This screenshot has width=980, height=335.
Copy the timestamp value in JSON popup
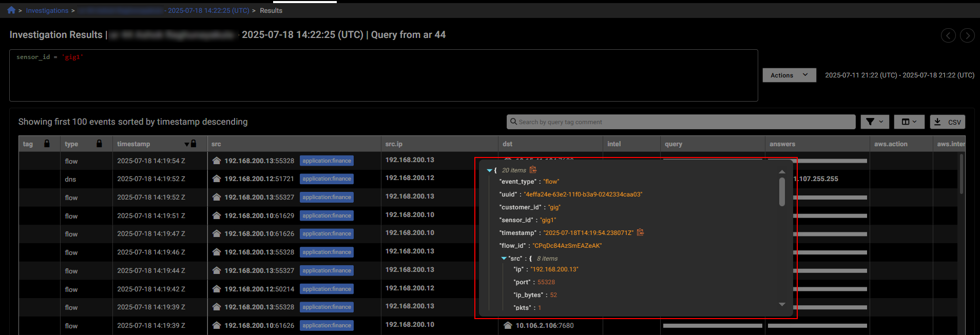pyautogui.click(x=640, y=232)
